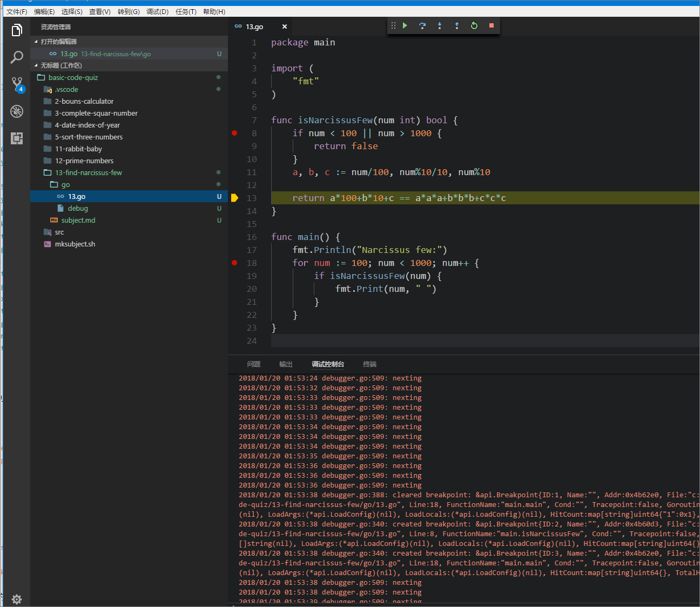Open the Source Control view
700x607 pixels.
pos(17,84)
